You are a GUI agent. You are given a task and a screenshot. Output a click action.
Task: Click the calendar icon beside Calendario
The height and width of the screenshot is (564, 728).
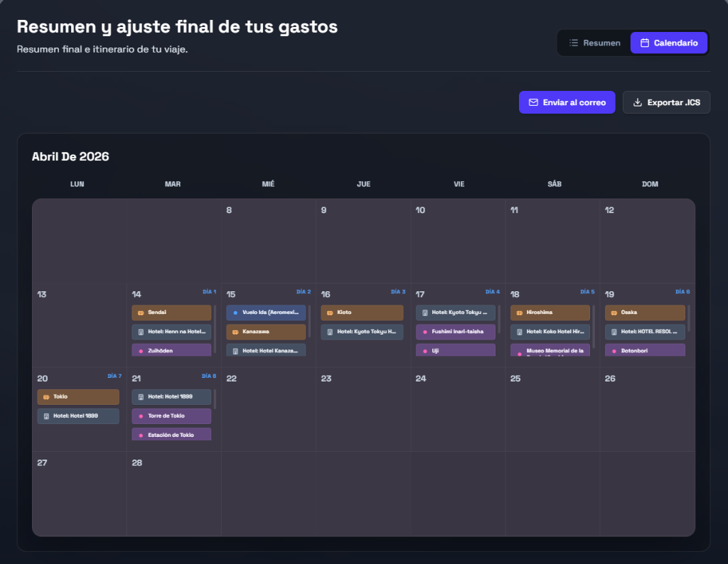coord(645,43)
